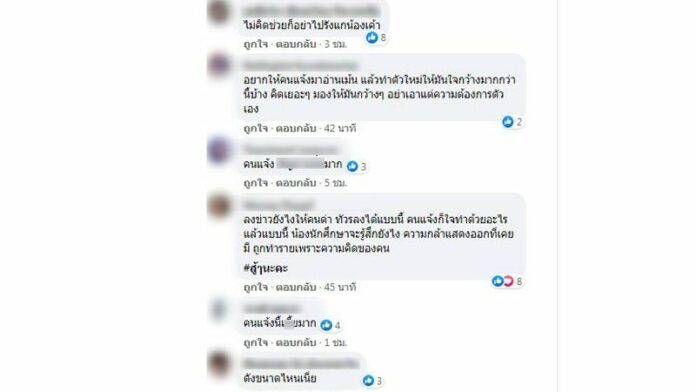The image size is (696, 392).
Task: Open the avatar of the first commenter
Action: click(x=218, y=12)
